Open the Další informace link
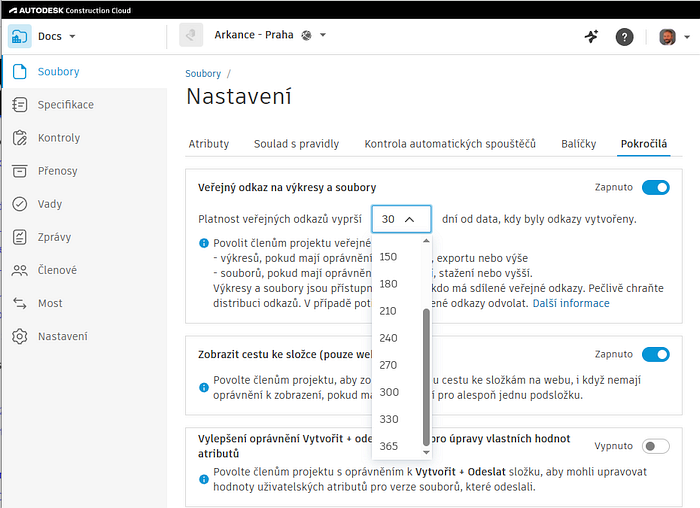 (570, 303)
